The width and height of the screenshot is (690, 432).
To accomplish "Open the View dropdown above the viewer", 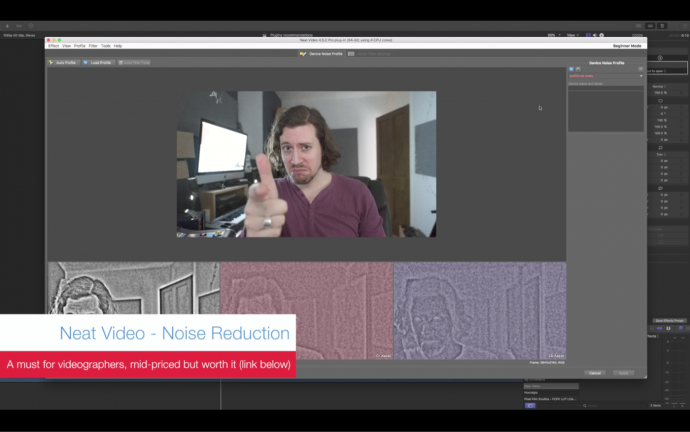I will (572, 35).
